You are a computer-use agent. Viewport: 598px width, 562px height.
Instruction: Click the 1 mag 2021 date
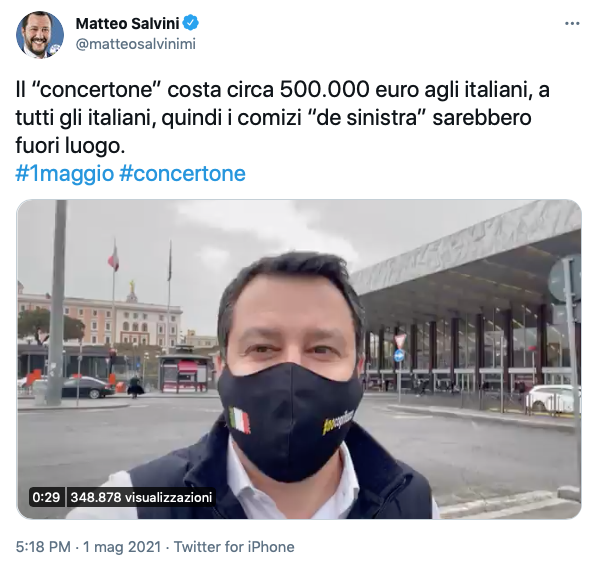pyautogui.click(x=122, y=547)
